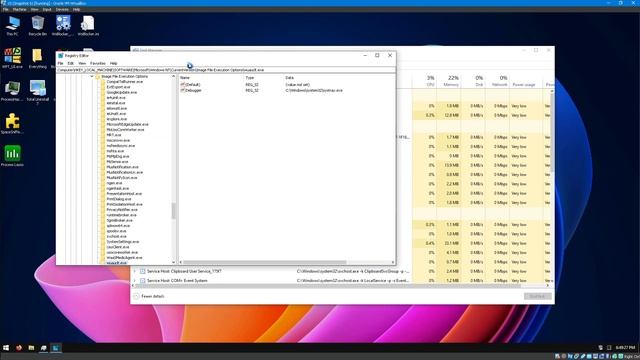Click the Debugger value icon
Screen dimensions: 640x360
pyautogui.click(x=183, y=90)
